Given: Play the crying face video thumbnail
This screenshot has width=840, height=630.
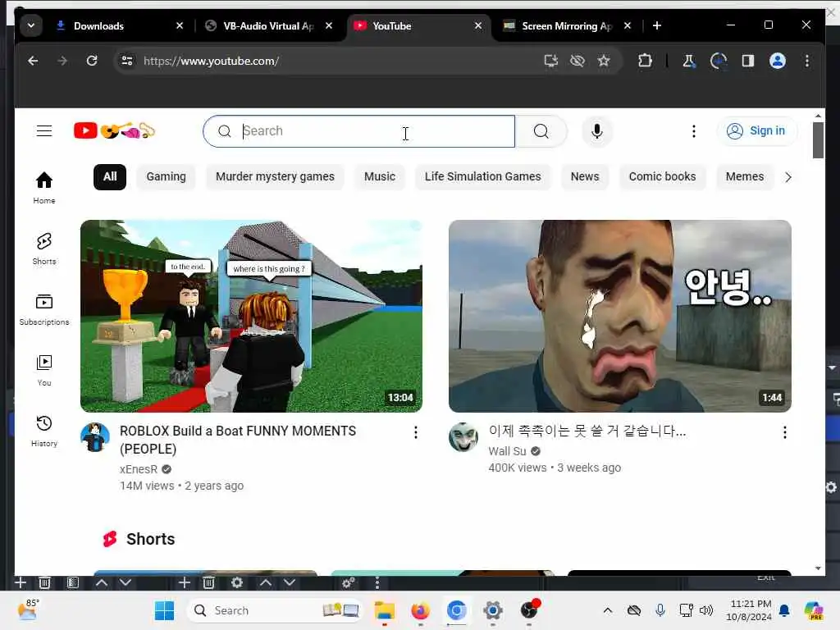Looking at the screenshot, I should [x=620, y=316].
